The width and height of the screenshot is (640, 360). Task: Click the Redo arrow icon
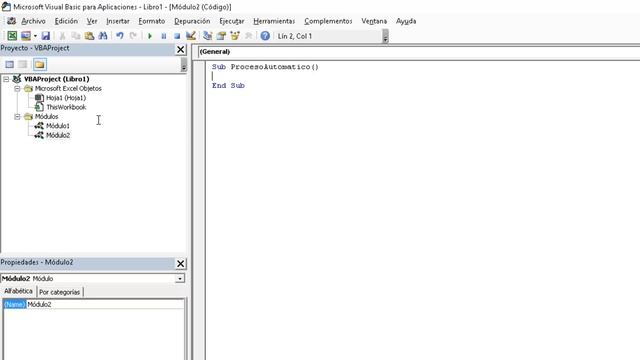pos(133,36)
